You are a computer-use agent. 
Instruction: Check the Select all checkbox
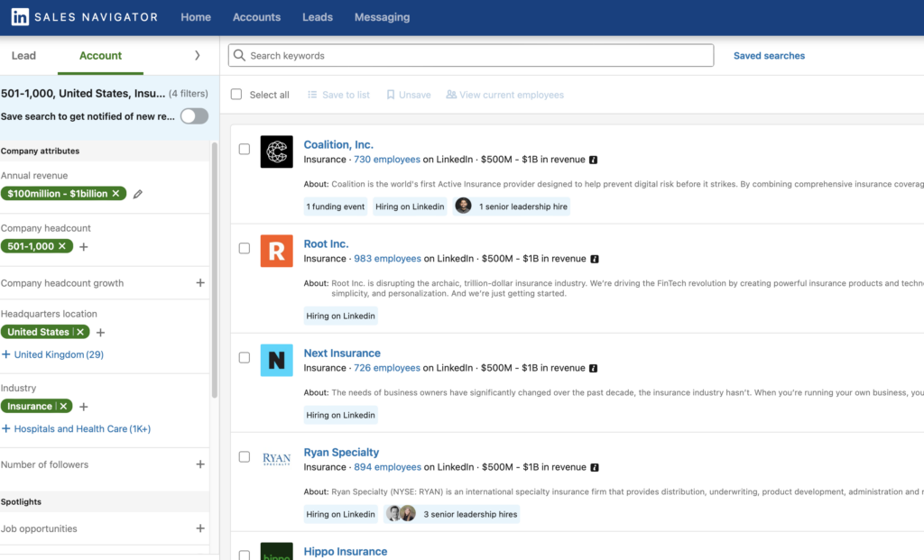[236, 94]
